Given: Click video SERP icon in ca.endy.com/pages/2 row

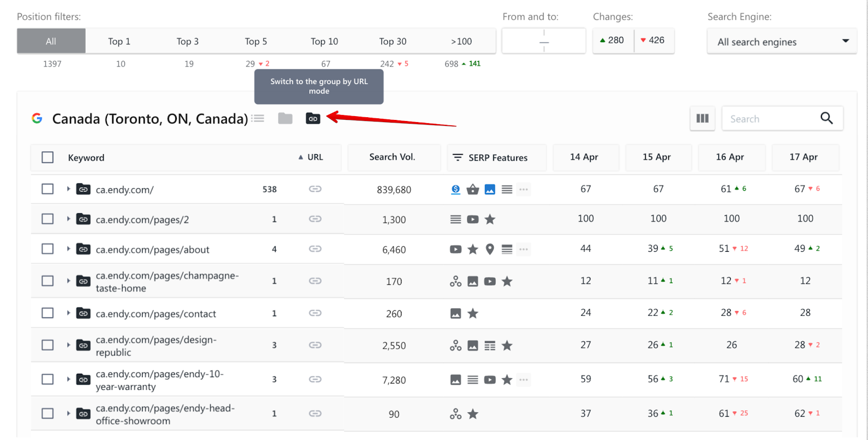Looking at the screenshot, I should [473, 219].
